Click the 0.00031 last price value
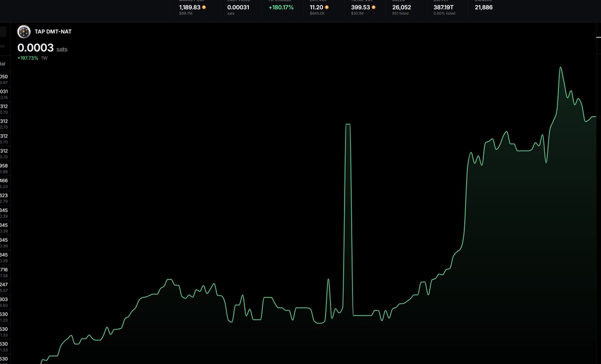 (239, 8)
